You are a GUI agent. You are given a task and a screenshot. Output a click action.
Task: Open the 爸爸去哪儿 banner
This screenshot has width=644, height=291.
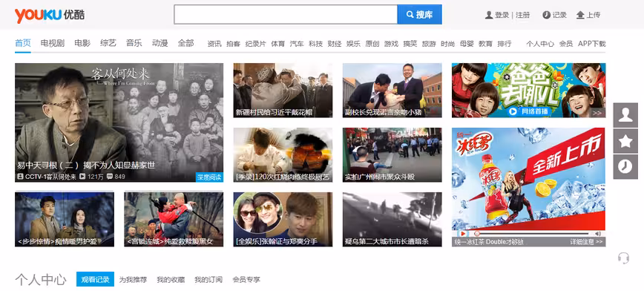(x=528, y=90)
